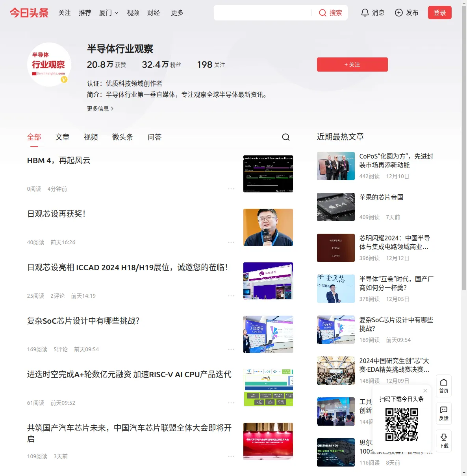Open thumbnail of 汽车芯片联盟 article

pos(268,441)
